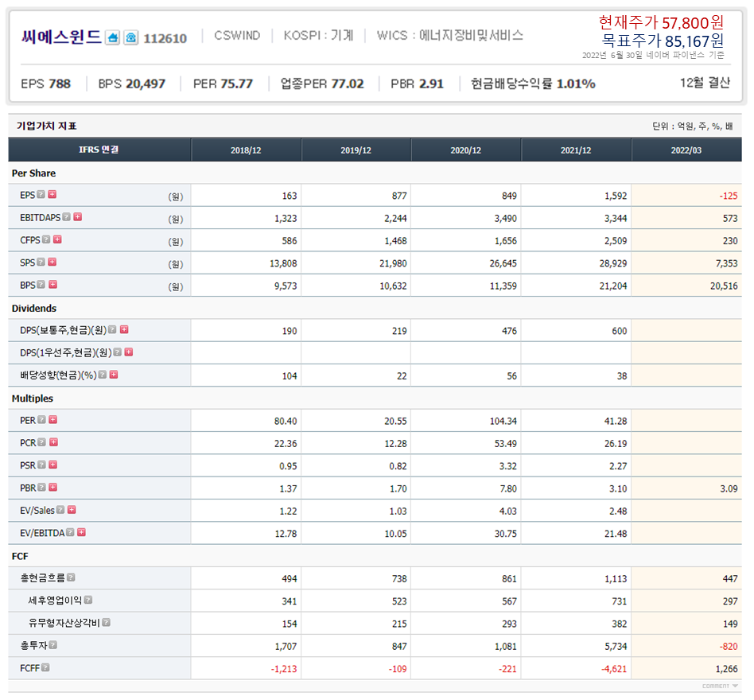Viewport: 754px width, 700px height.
Task: Expand EBITDAPS row with red plus
Action: [78, 217]
